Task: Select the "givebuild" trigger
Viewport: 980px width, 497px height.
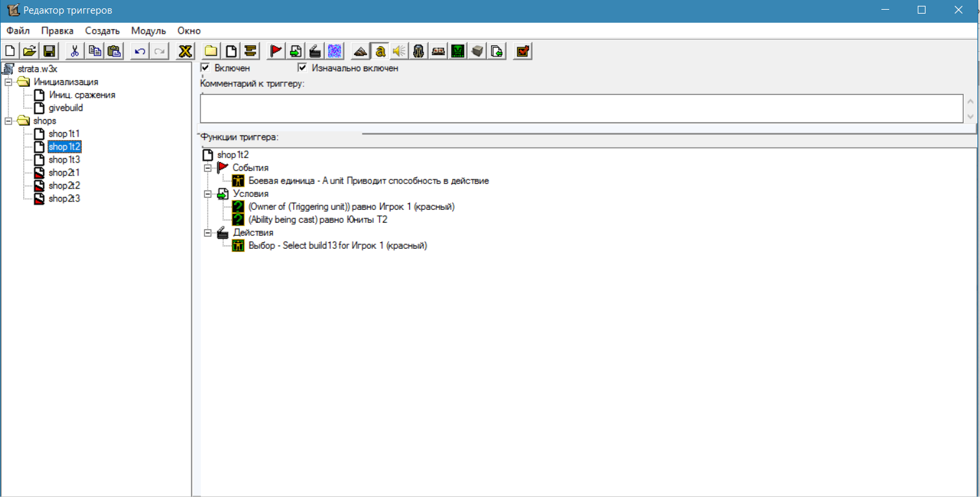Action: coord(66,108)
